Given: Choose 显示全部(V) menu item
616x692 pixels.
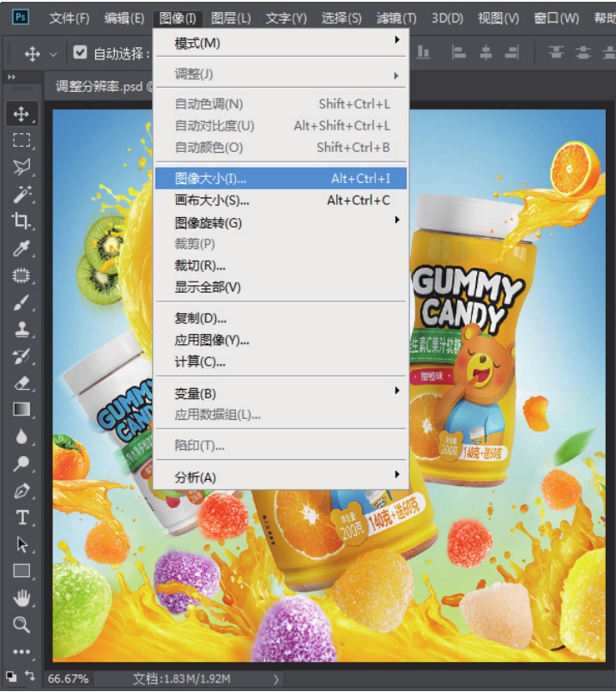Looking at the screenshot, I should tap(281, 288).
